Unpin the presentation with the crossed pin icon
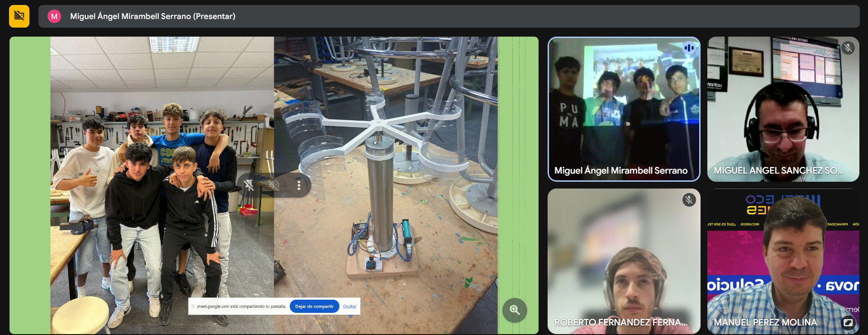The image size is (868, 335). click(249, 185)
